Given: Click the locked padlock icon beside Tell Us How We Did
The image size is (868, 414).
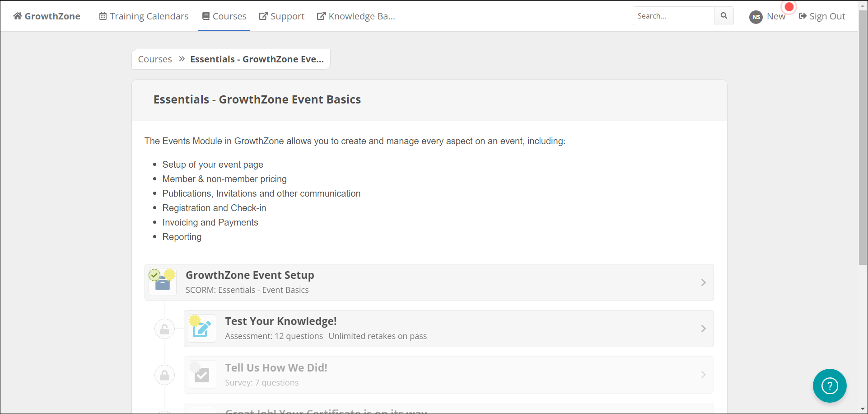Looking at the screenshot, I should coord(164,375).
